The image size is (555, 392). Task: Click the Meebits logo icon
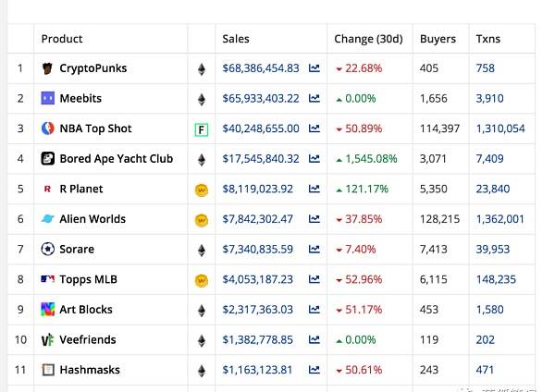click(x=47, y=98)
